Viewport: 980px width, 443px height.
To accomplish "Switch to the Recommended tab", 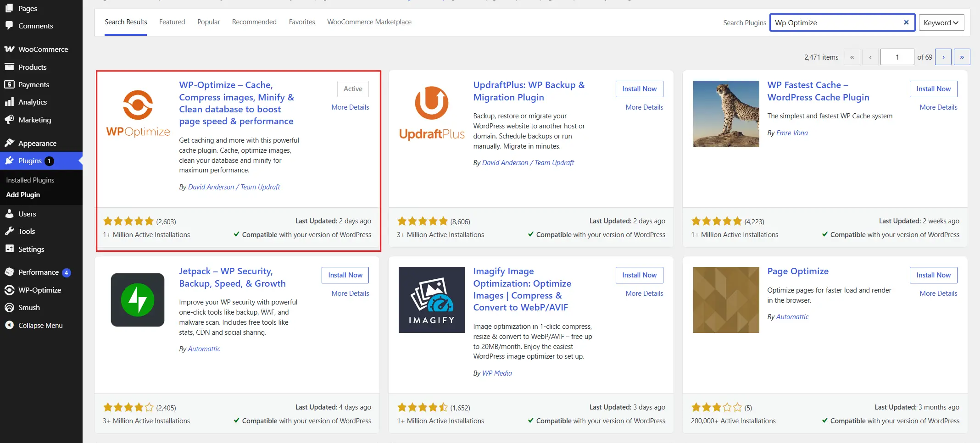I will click(x=254, y=22).
